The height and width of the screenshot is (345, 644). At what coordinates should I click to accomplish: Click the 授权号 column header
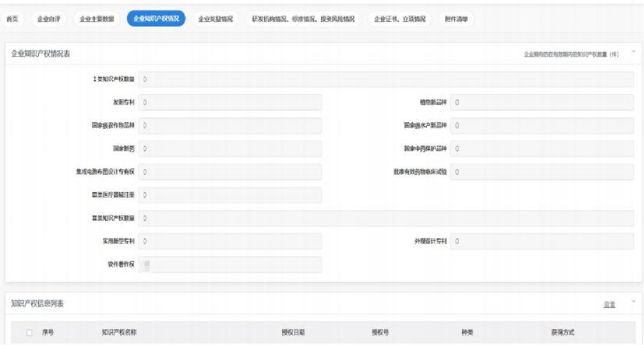pos(380,332)
